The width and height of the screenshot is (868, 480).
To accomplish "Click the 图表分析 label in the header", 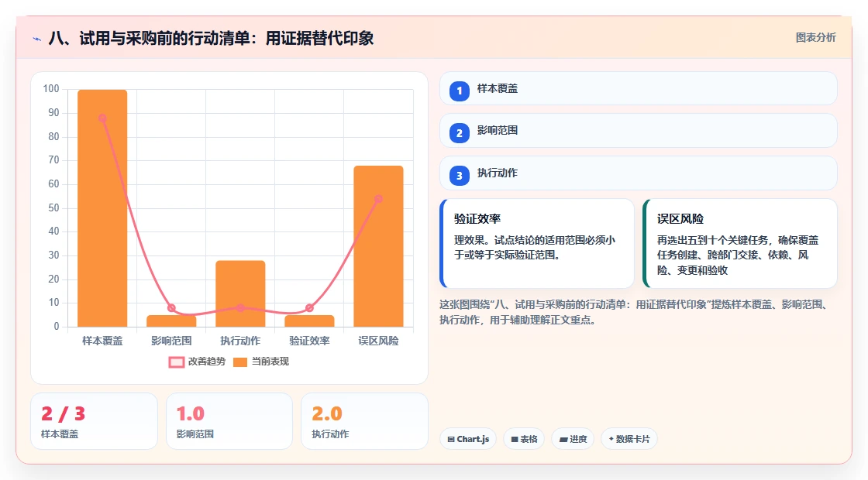I will coord(815,38).
